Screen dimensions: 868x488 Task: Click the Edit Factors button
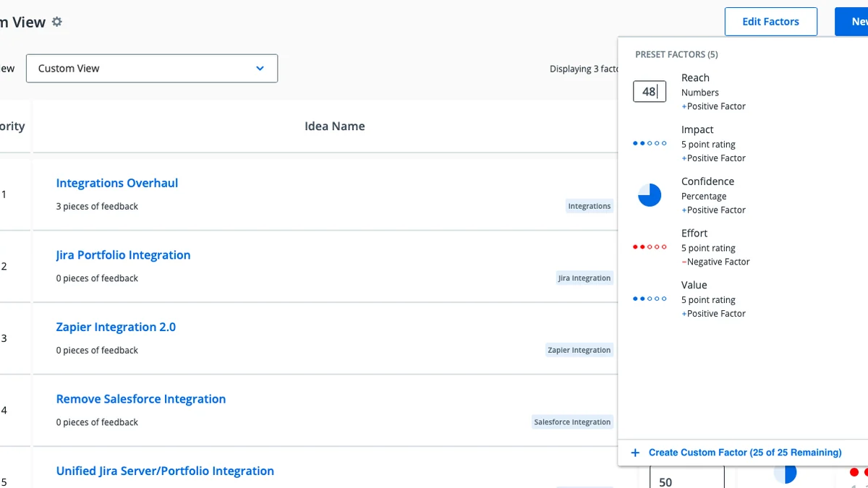[x=771, y=22]
